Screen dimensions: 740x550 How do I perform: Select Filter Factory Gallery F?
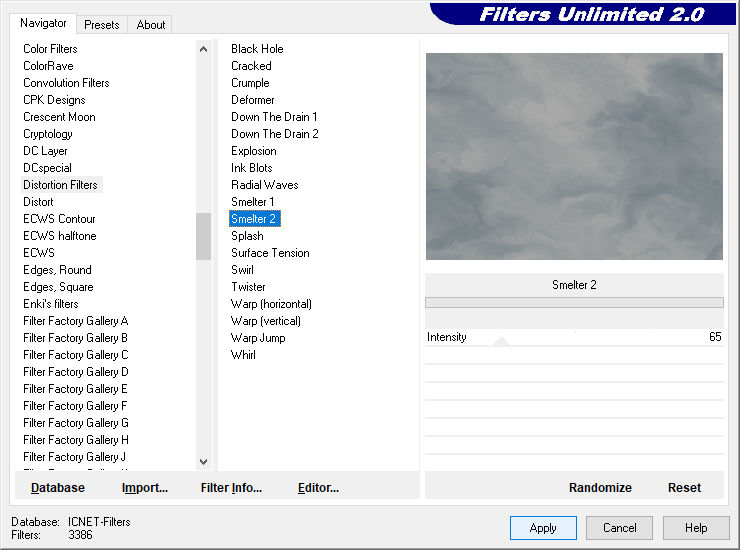[75, 406]
